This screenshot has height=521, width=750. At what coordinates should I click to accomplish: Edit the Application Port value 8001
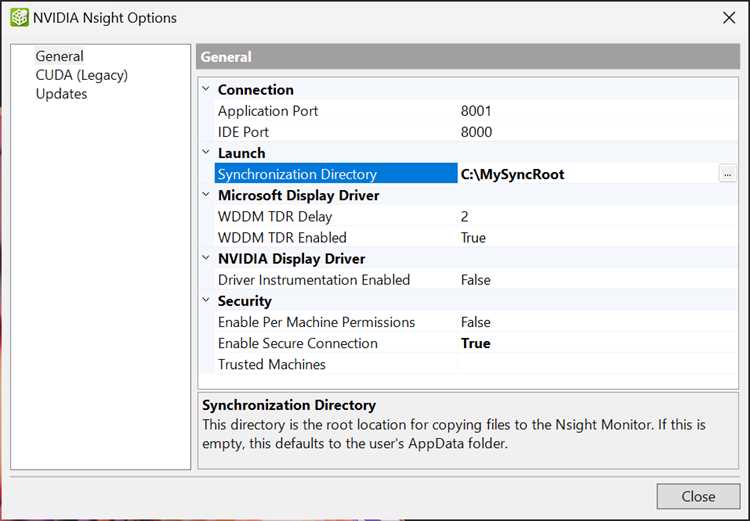[597, 111]
